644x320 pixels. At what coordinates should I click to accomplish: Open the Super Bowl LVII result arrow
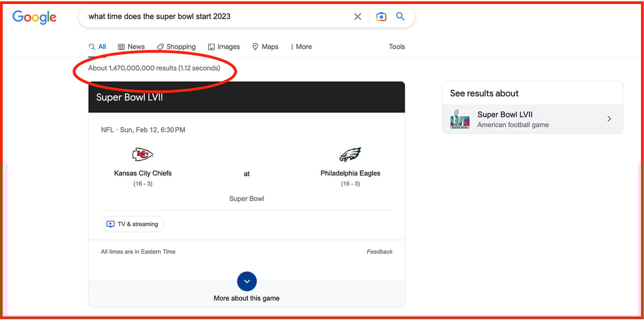(609, 119)
